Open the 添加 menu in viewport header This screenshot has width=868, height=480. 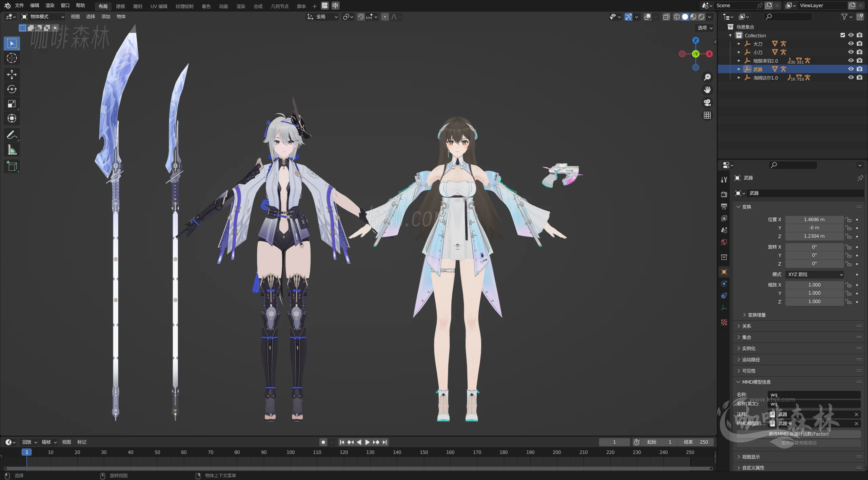[106, 17]
